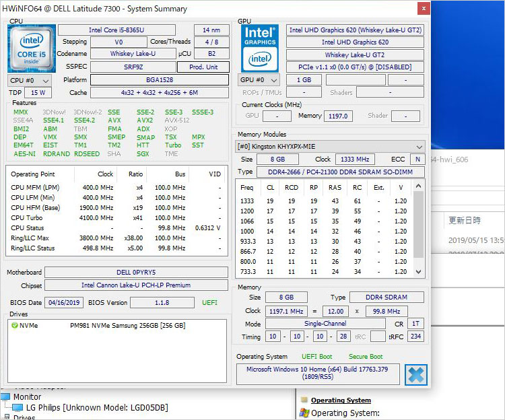Image resolution: width=505 pixels, height=420 pixels.
Task: Click the cache value 4x32 + 4x32 + 4x256 + 6M
Action: [160, 93]
